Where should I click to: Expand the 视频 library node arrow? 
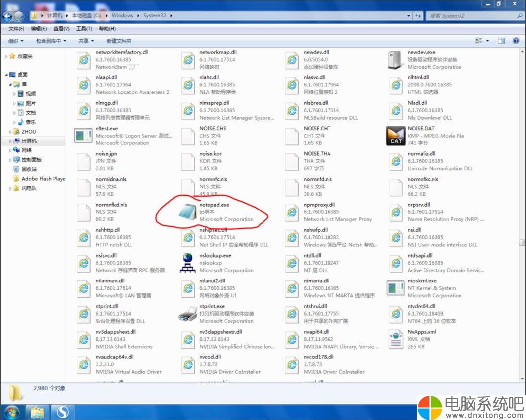(14, 94)
